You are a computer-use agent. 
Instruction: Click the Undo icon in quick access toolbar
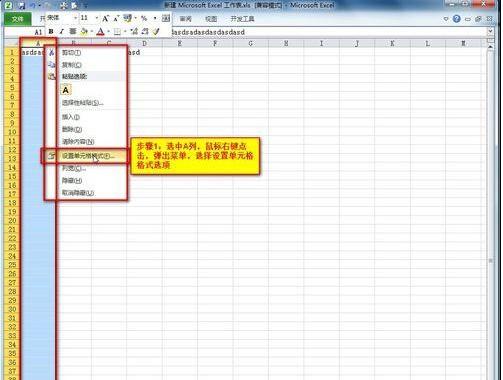(x=33, y=5)
